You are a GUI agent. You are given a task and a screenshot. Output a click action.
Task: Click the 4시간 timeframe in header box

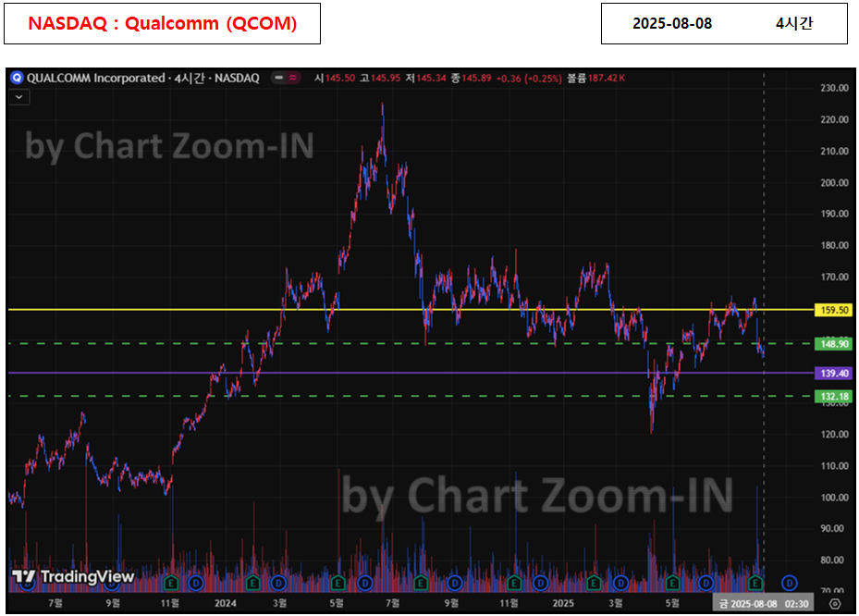[x=794, y=23]
